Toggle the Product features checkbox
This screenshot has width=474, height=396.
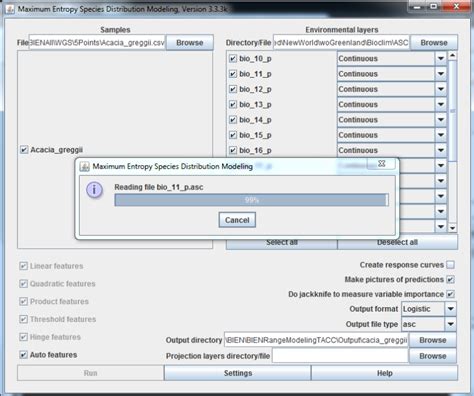point(23,301)
